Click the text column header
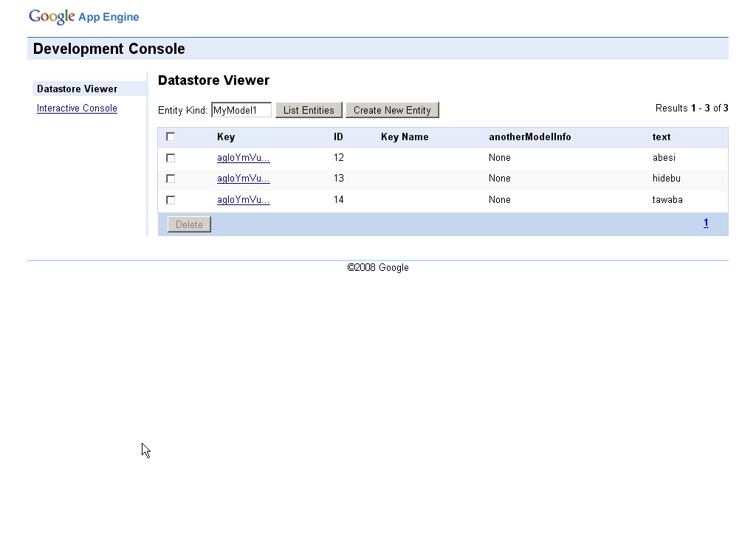This screenshot has width=756, height=549. coord(661,137)
